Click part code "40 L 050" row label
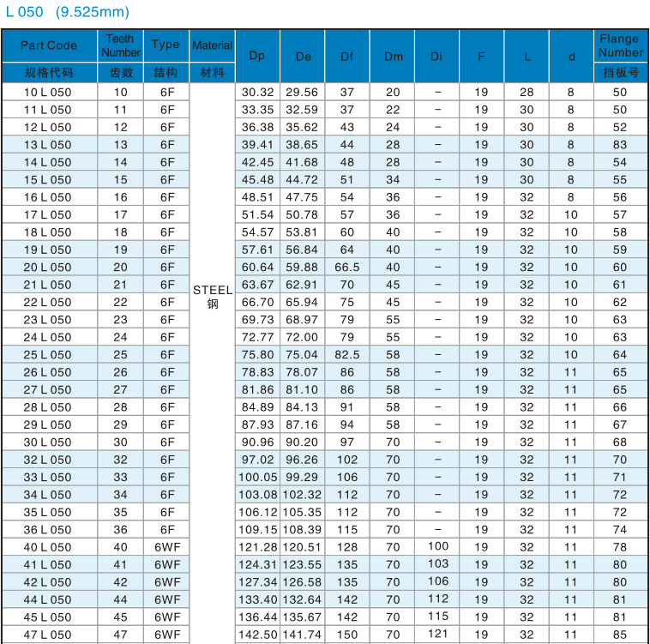650x644 pixels. tap(48, 547)
